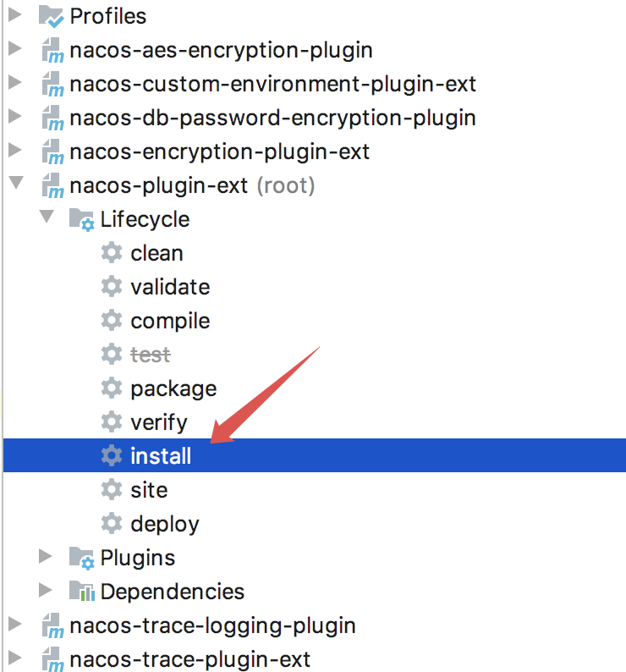Click the gear icon beside clean

111,253
